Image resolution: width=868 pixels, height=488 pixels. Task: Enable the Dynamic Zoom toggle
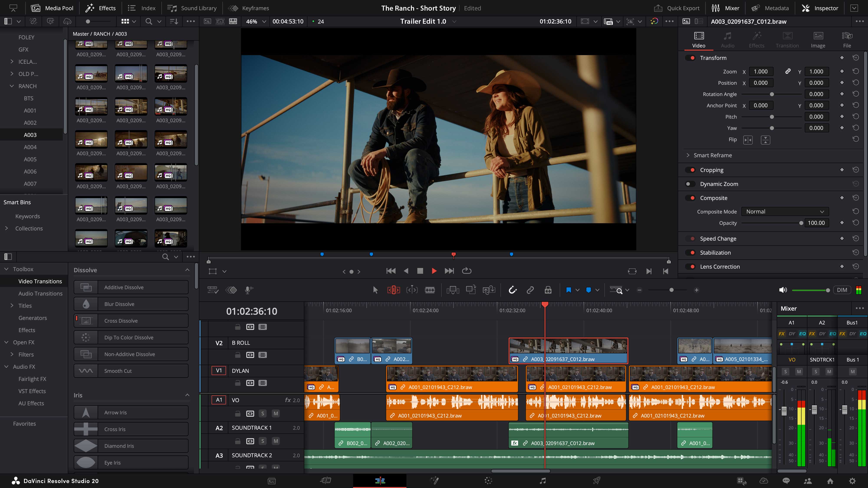690,184
